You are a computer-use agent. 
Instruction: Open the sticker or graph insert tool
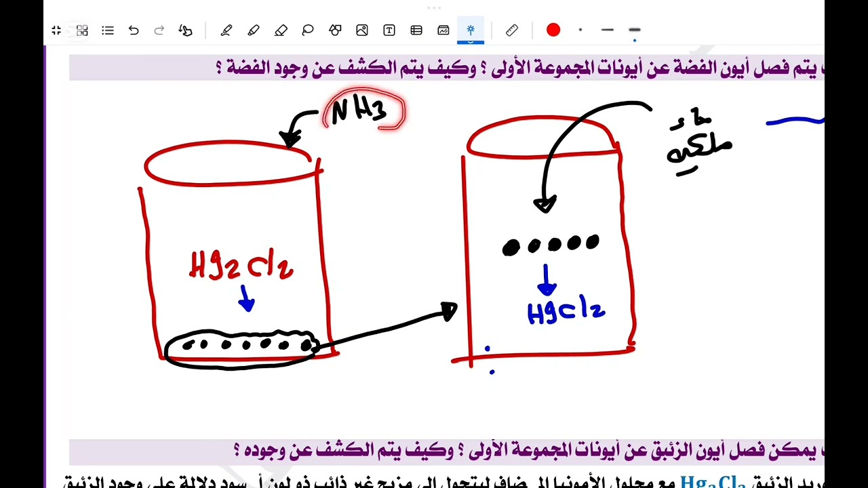(443, 30)
